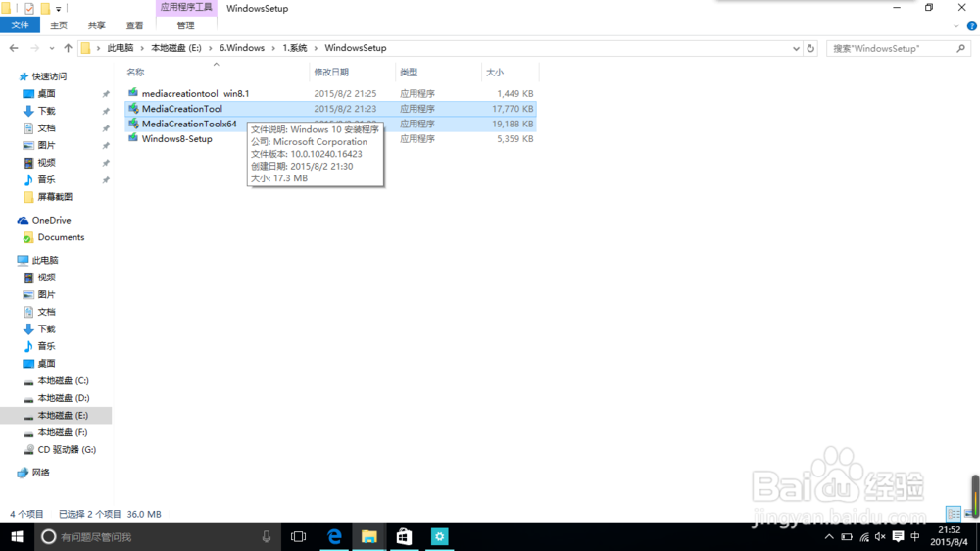Switch to details view icon in status bar
Image resolution: width=980 pixels, height=551 pixels.
[954, 514]
